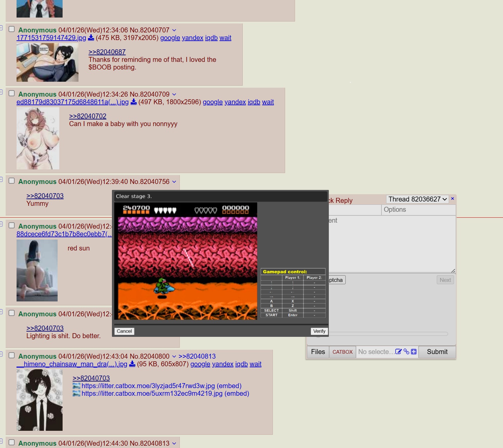Click the blue plus icon in Quick Reply
Viewport: 503px width, 448px height.
pyautogui.click(x=414, y=352)
